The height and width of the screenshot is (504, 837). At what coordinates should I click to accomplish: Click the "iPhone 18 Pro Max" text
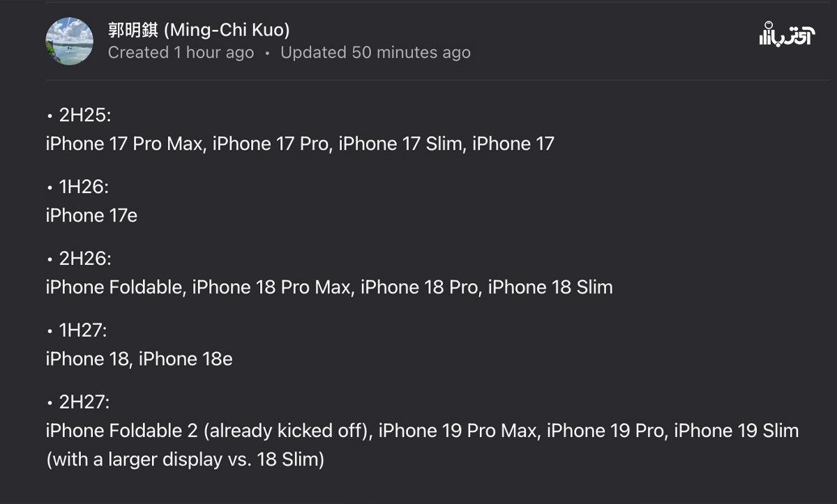click(271, 287)
